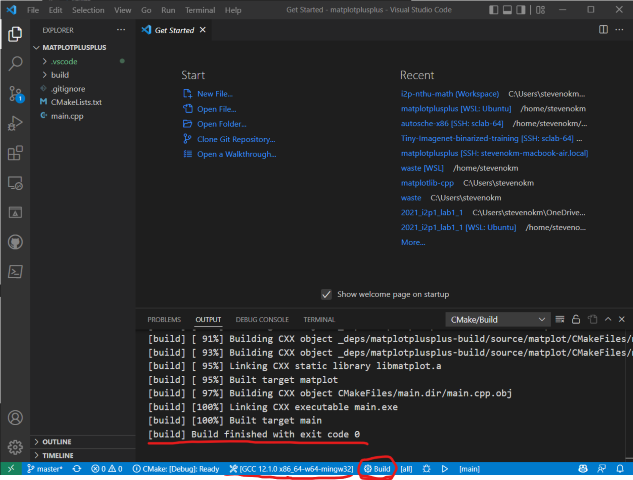This screenshot has height=480, width=633.
Task: Click the More... recent link
Action: pos(413,242)
